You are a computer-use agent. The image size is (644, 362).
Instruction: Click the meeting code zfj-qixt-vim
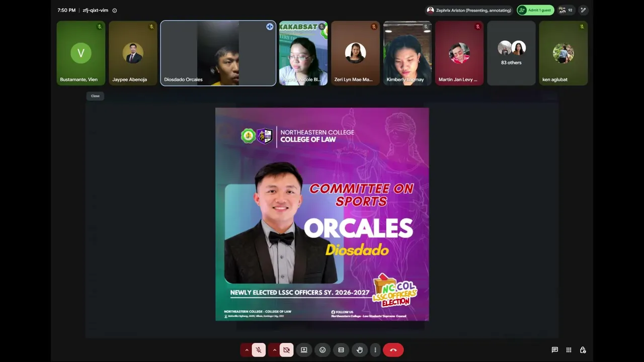point(96,11)
